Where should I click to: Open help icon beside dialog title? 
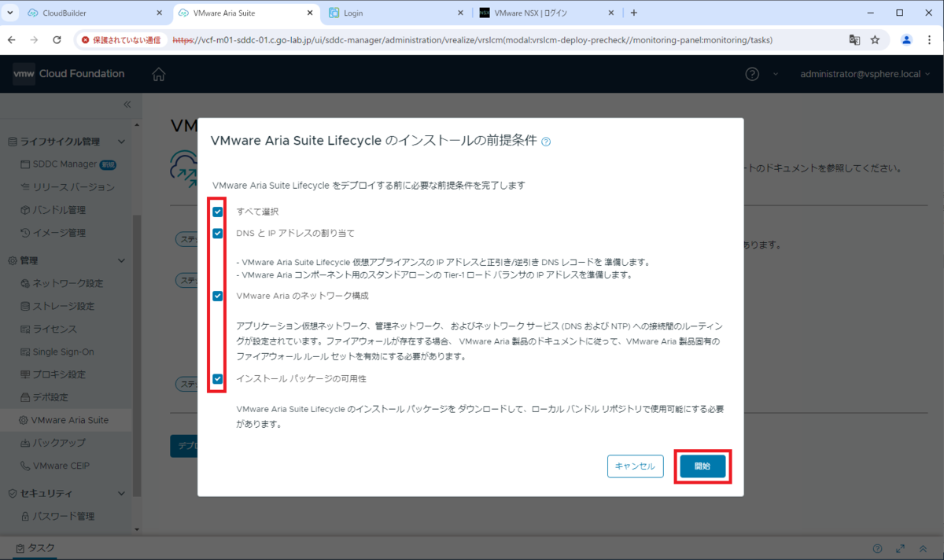coord(546,142)
